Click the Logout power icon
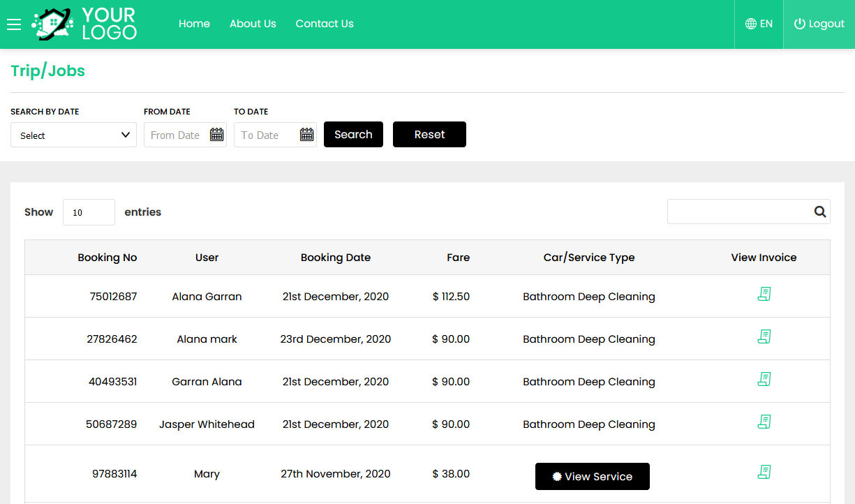 [800, 24]
